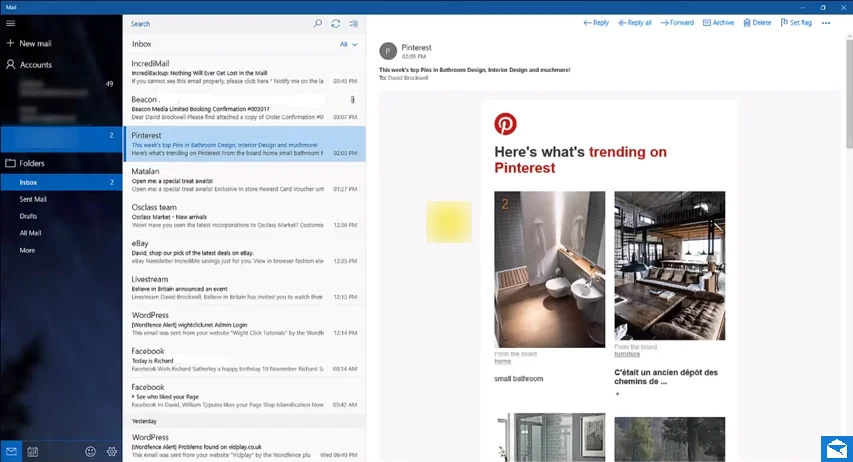853x462 pixels.
Task: Click Reply all button
Action: point(635,22)
